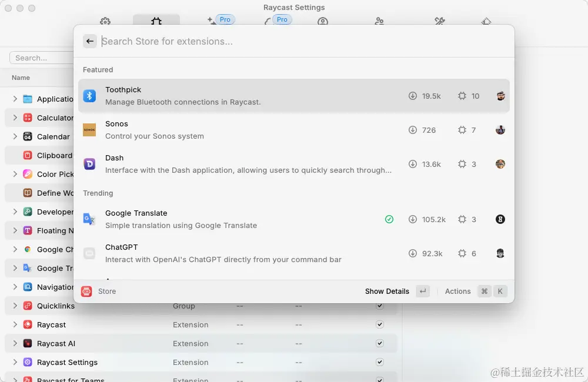Click the Raycast AI icon in the list
This screenshot has height=382, width=588.
[x=28, y=343]
